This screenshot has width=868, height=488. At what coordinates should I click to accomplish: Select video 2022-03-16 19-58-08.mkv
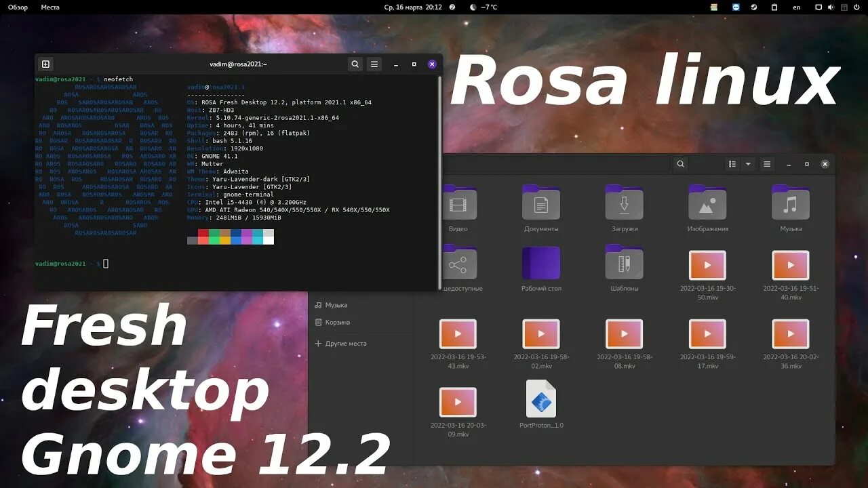(625, 344)
